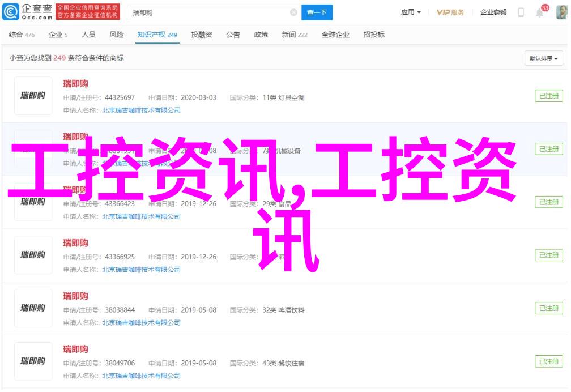Open 瑞即购 trademark titled with number 44325697
Image resolution: width=571 pixels, height=392 pixels.
[75, 84]
